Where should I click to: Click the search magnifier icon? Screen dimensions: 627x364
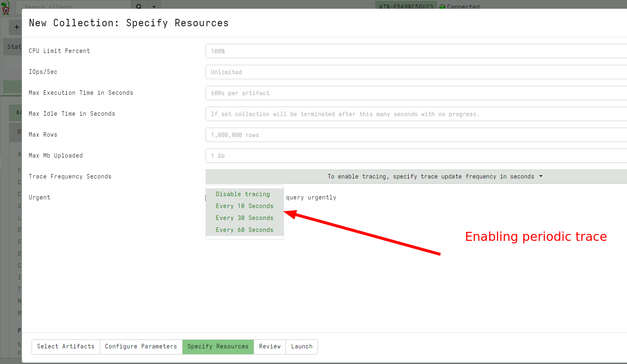(139, 7)
